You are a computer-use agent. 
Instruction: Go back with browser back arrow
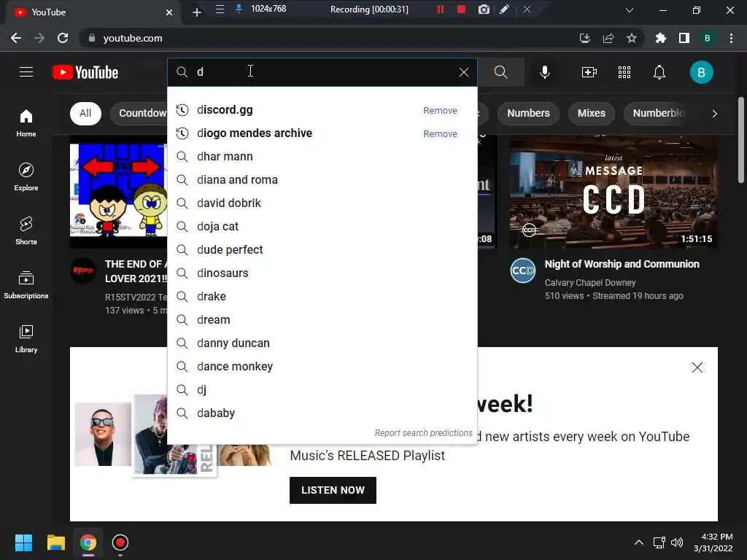click(16, 38)
